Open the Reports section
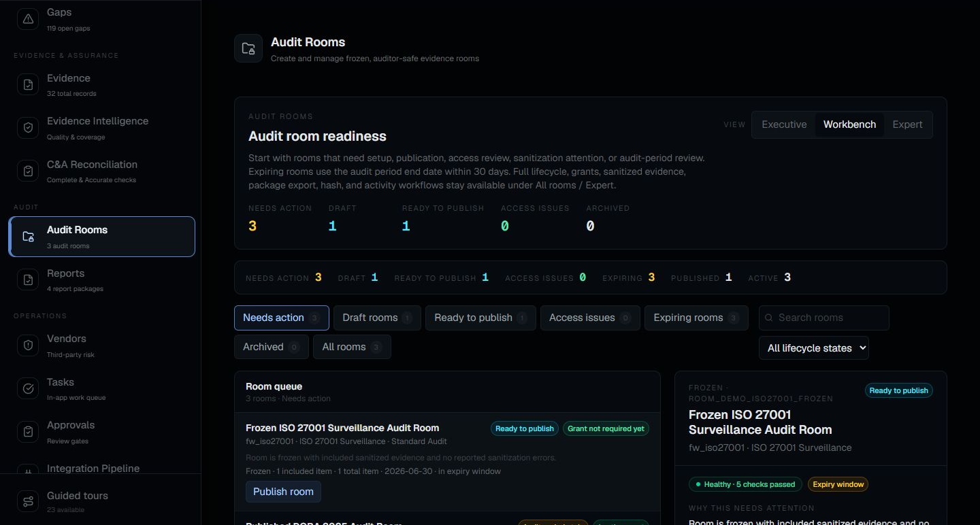 102,280
